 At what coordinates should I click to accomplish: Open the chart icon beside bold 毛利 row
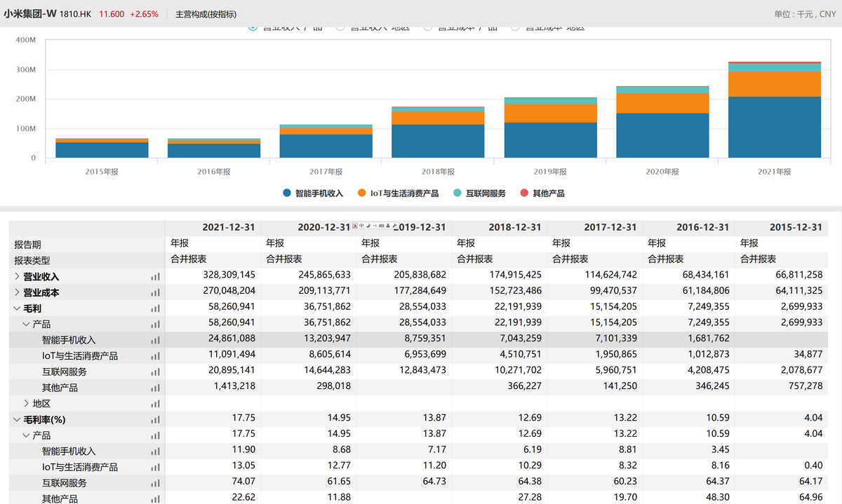coord(155,308)
